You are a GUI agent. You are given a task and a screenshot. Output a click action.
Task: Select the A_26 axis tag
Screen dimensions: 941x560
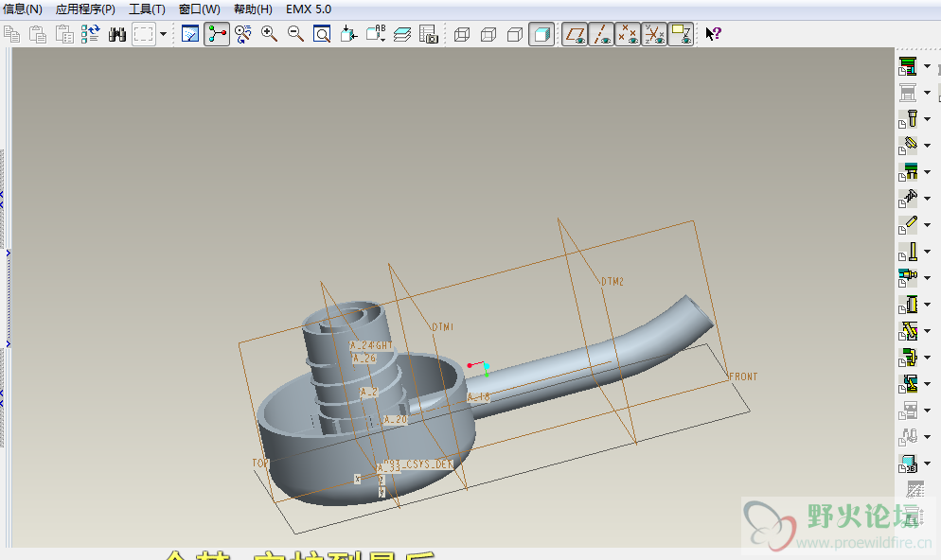(364, 359)
